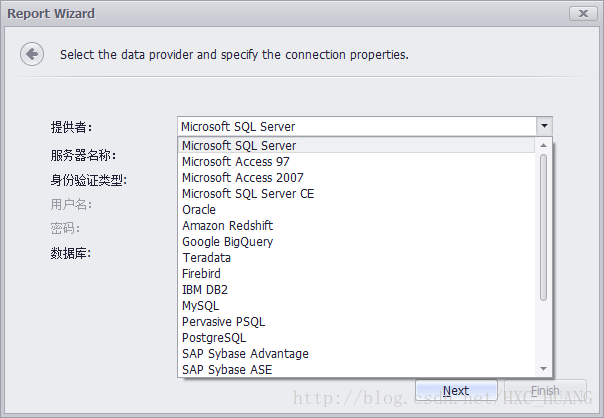Screen dimensions: 604x418
Task: Select Microsoft SQL Server in the list
Action: 356,146
